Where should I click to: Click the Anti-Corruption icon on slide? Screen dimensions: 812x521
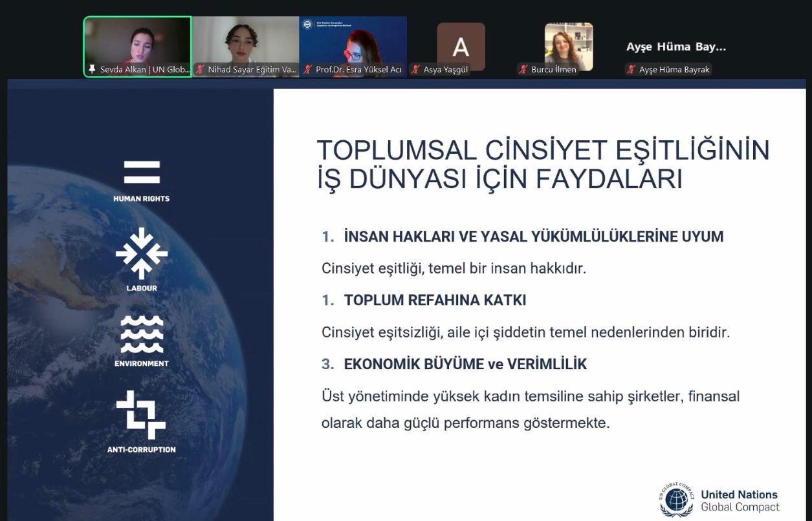click(x=141, y=415)
